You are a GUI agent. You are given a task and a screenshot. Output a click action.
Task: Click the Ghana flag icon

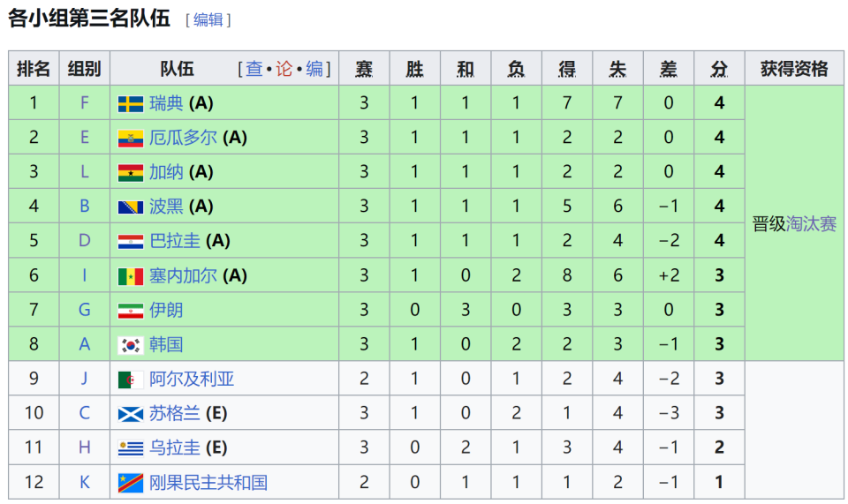tap(131, 173)
